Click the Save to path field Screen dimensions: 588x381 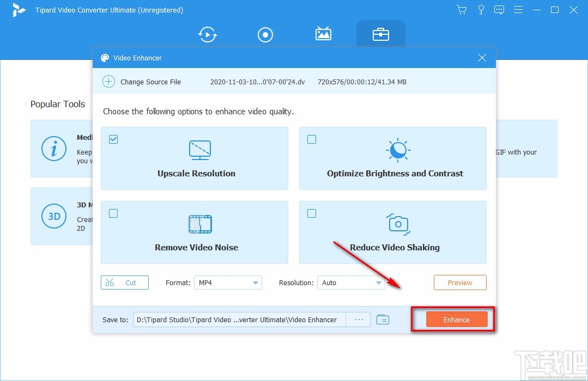[x=238, y=319]
